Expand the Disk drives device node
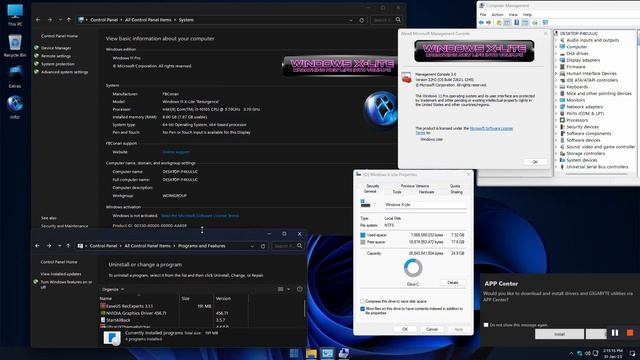 (557, 53)
